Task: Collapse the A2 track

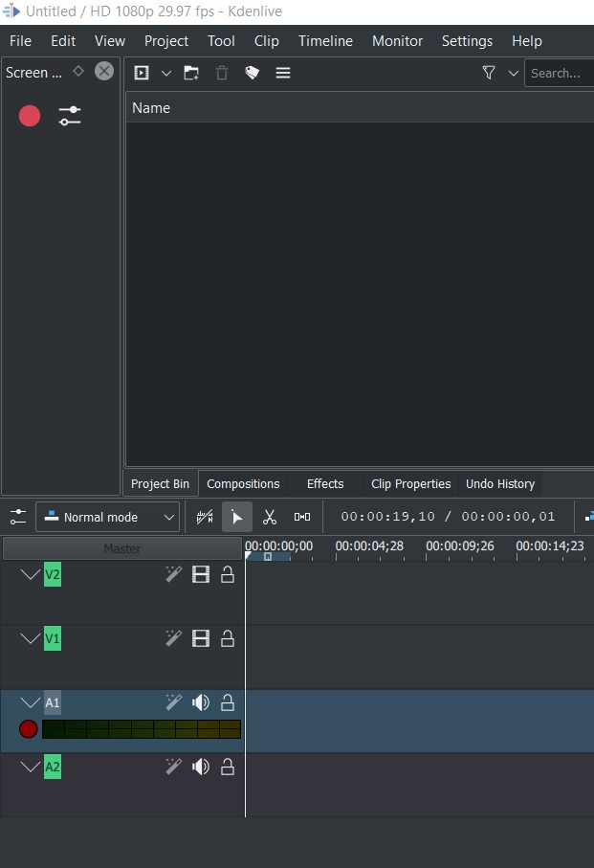Action: [x=31, y=767]
